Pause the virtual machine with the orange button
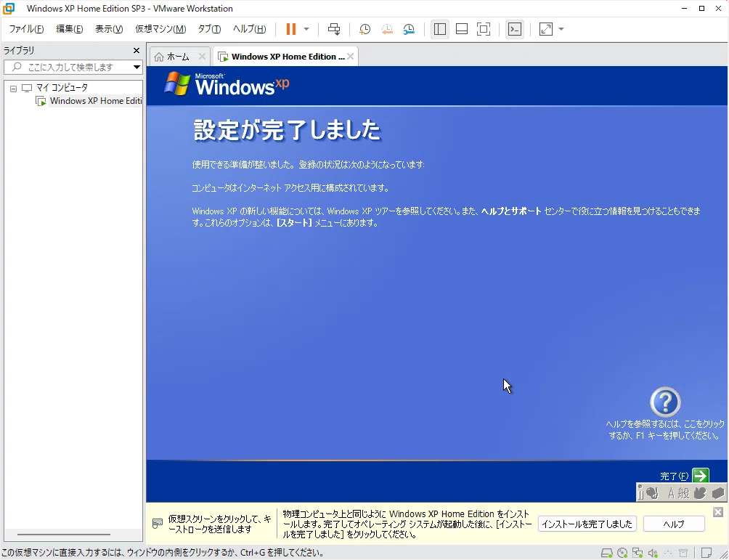This screenshot has width=729, height=560. point(291,29)
